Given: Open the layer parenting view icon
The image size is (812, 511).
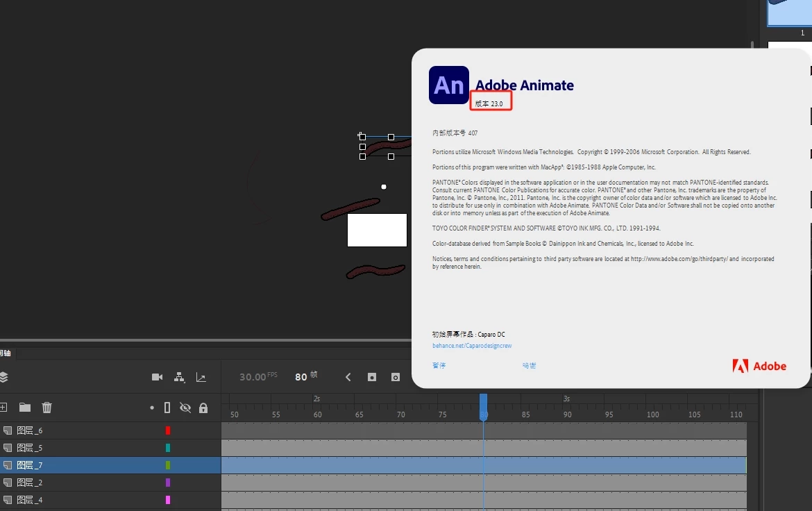Looking at the screenshot, I should [x=179, y=377].
